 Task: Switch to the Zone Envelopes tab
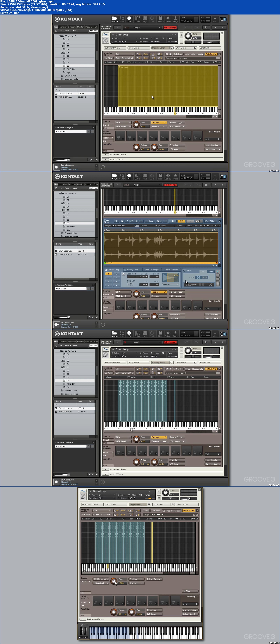[x=152, y=270]
